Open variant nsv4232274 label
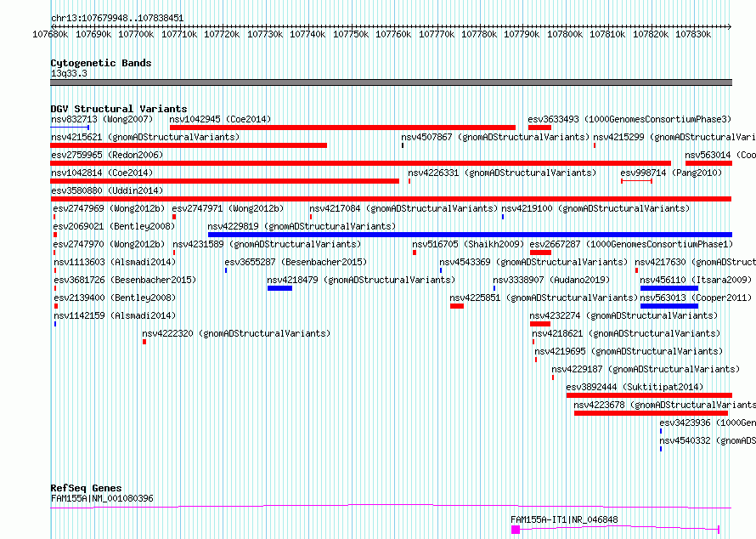The height and width of the screenshot is (539, 756). (623, 315)
